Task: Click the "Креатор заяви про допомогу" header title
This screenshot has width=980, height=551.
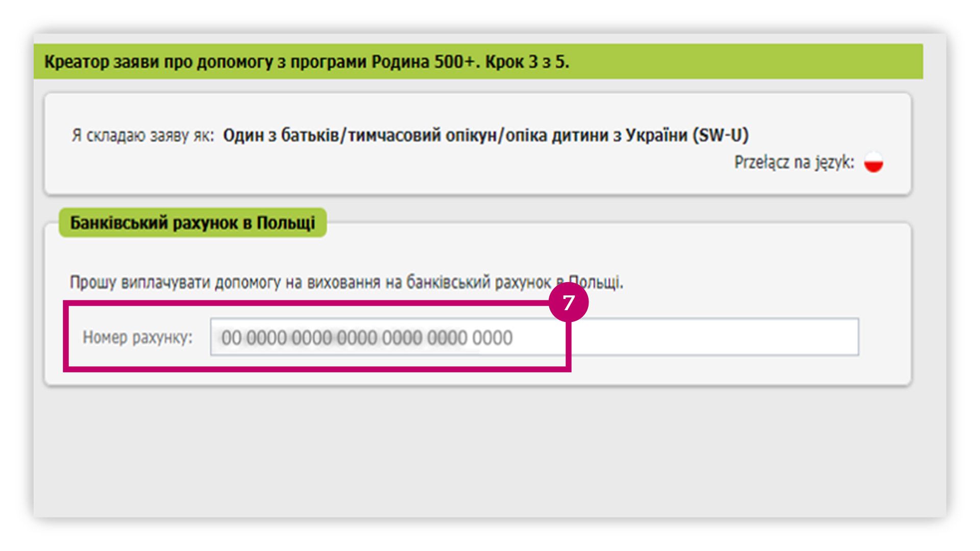Action: click(158, 62)
